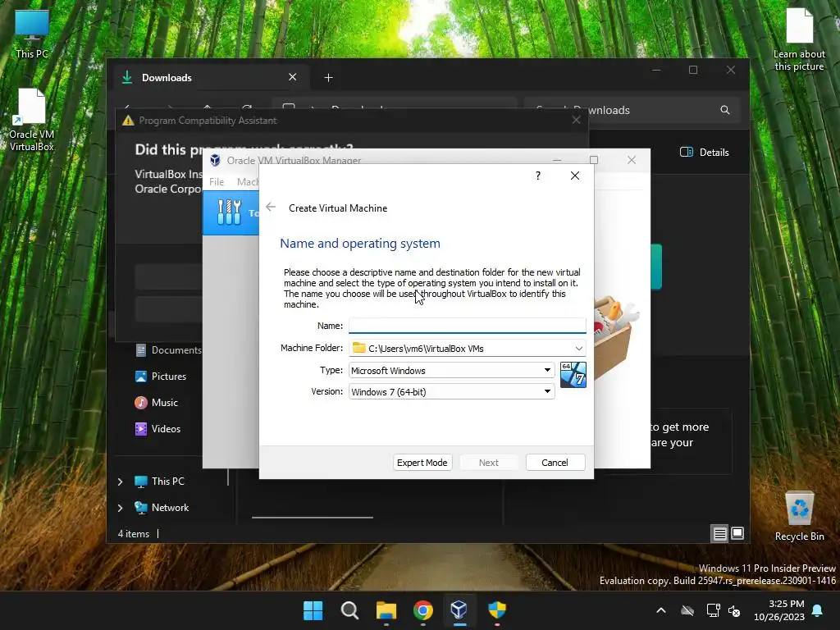Open the File menu in VirtualBox Manager
Image resolution: width=840 pixels, height=630 pixels.
pos(217,181)
